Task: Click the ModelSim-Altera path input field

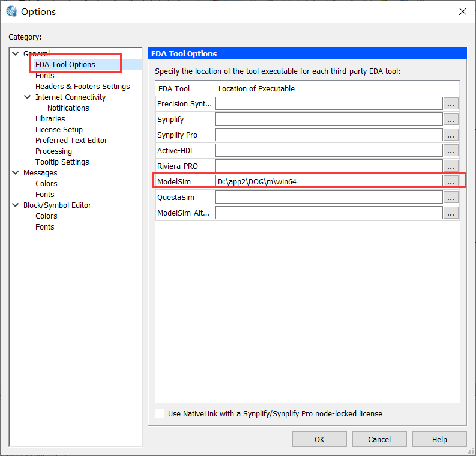Action: point(329,213)
